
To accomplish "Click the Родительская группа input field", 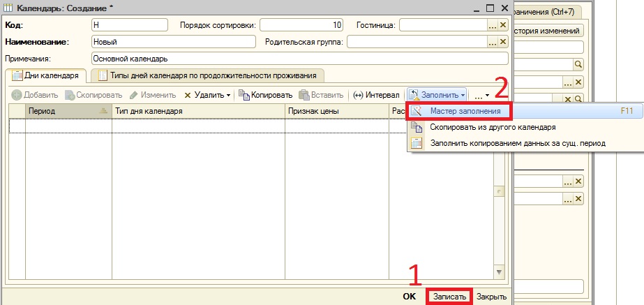I will (x=417, y=41).
